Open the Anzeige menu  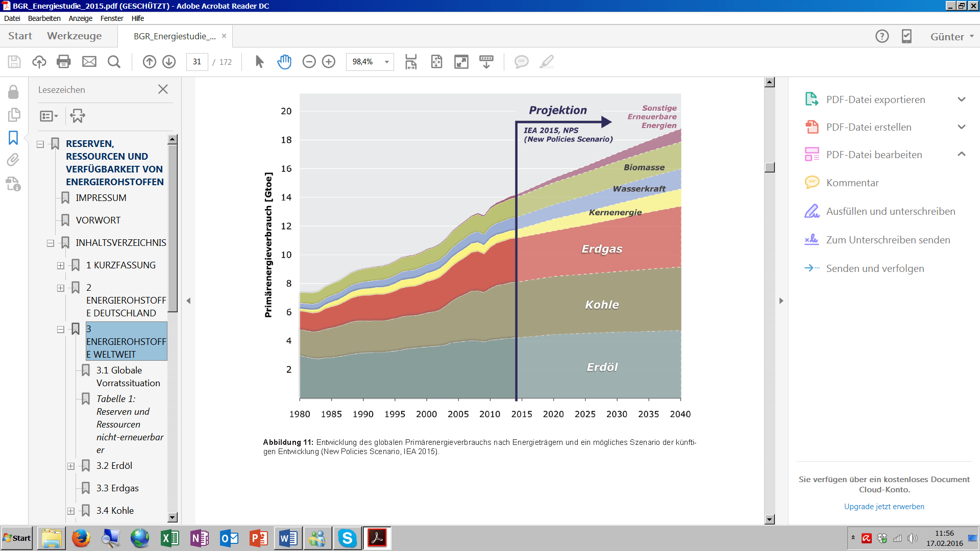pyautogui.click(x=81, y=18)
